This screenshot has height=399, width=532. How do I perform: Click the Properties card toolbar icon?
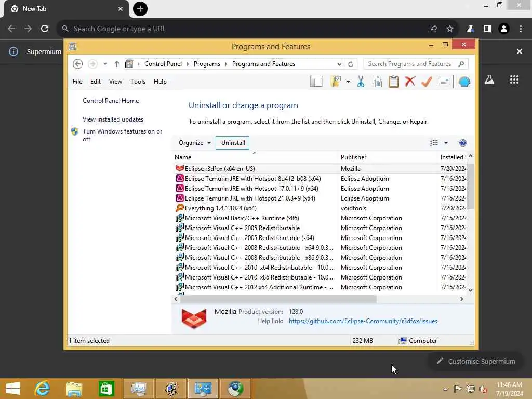[444, 82]
